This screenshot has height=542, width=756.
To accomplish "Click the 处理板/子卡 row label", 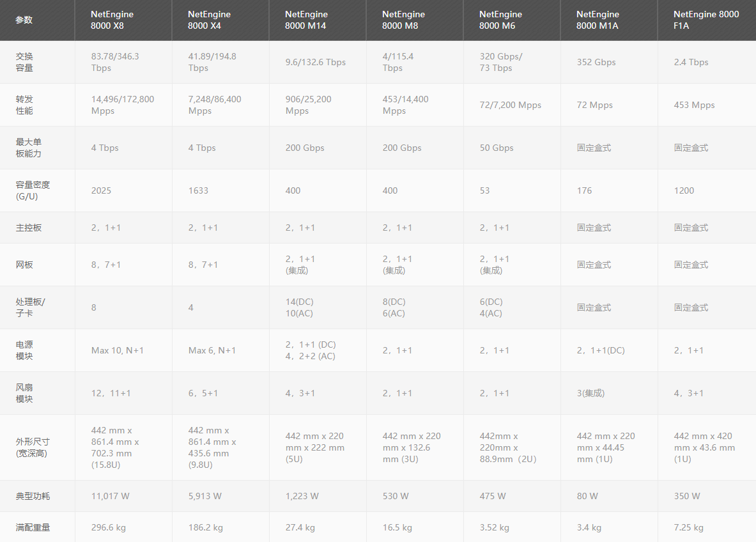I will 30,307.
